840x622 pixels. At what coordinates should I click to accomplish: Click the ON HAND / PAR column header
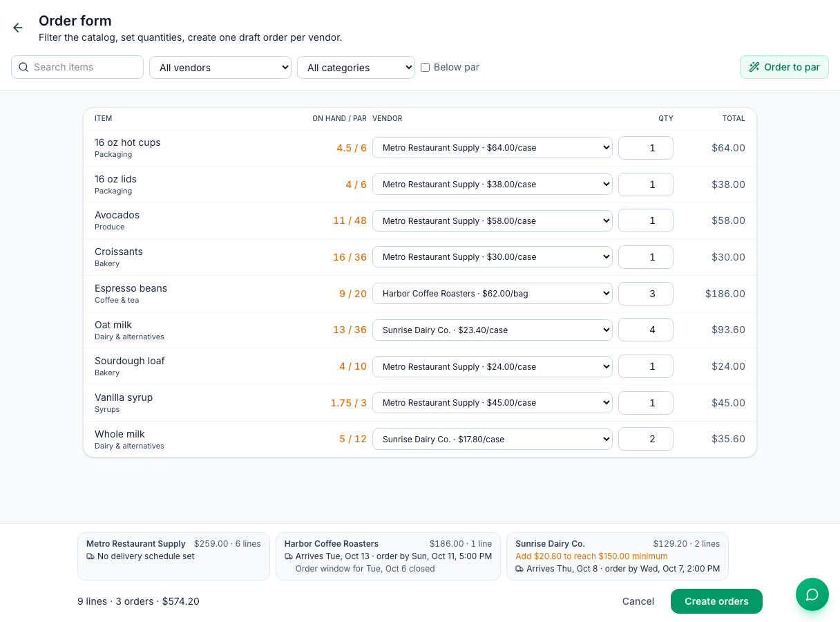coord(339,118)
